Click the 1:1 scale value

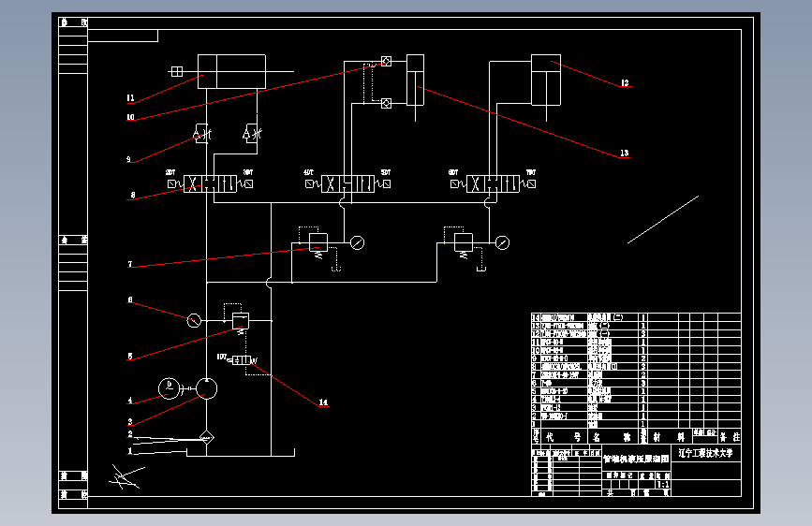point(663,485)
